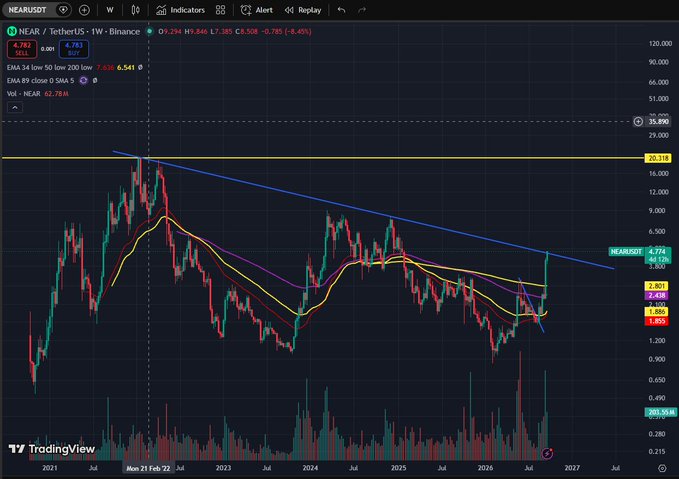The height and width of the screenshot is (479, 679).
Task: Create a new Alert
Action: click(257, 10)
